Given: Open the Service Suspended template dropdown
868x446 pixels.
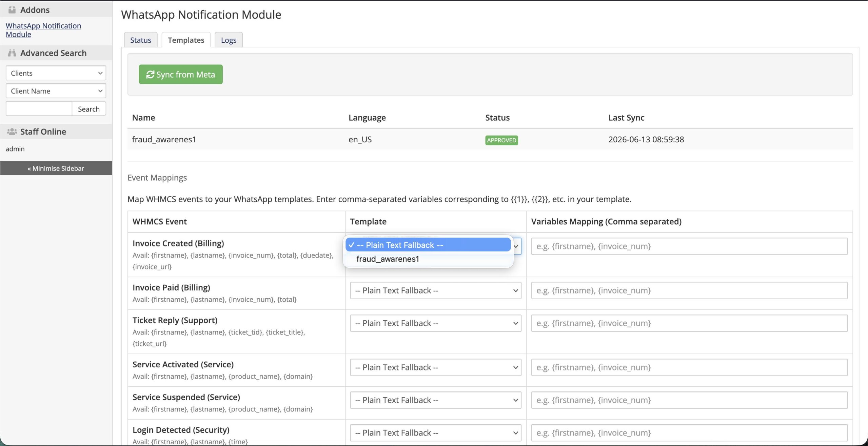Looking at the screenshot, I should pyautogui.click(x=436, y=400).
